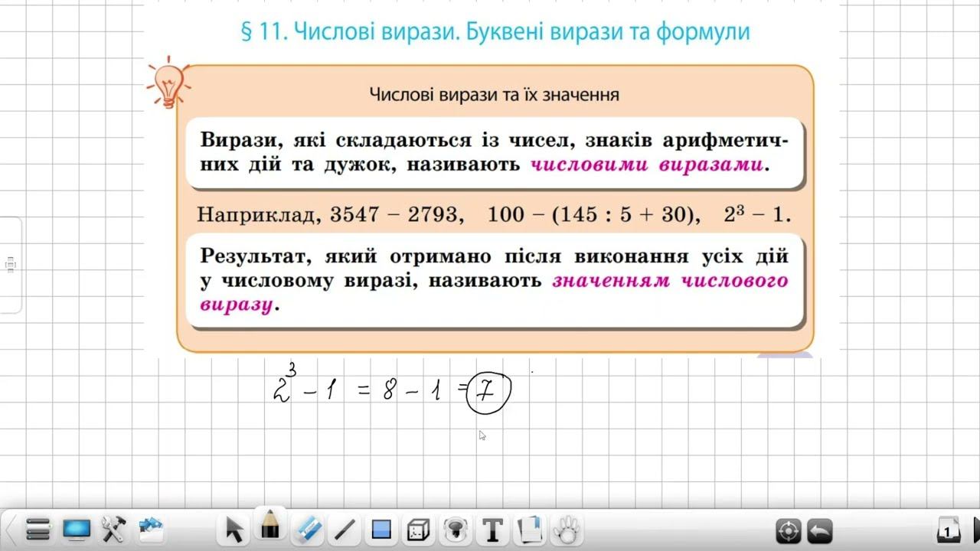This screenshot has height=551, width=980.
Task: Click the folder share icon
Action: point(152,528)
